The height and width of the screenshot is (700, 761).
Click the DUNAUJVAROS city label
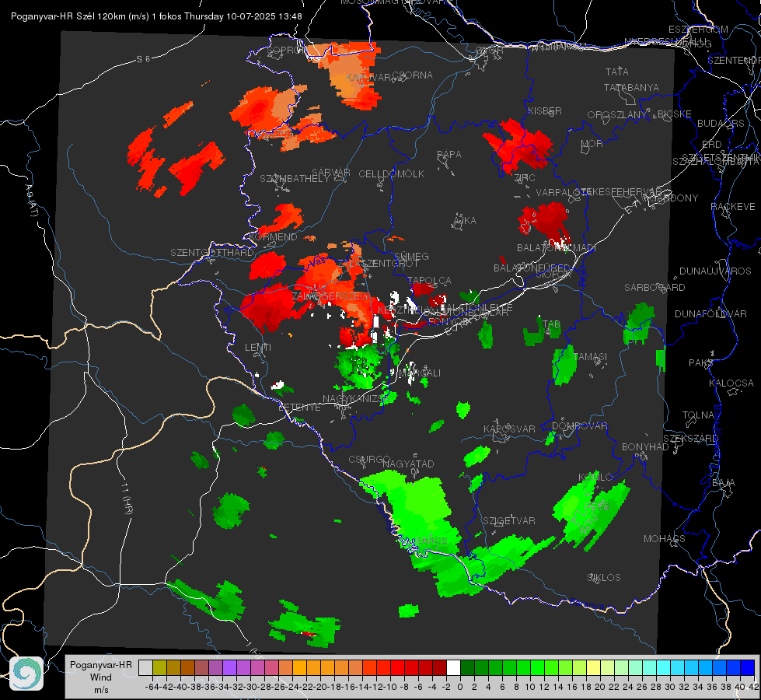click(x=715, y=271)
